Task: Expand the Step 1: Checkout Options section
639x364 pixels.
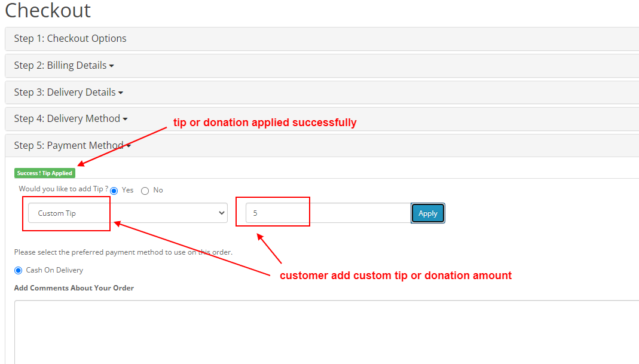Action: [70, 38]
